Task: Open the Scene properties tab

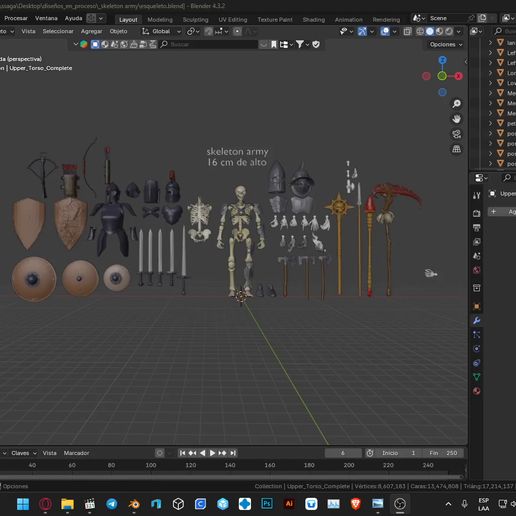Action: [477, 256]
